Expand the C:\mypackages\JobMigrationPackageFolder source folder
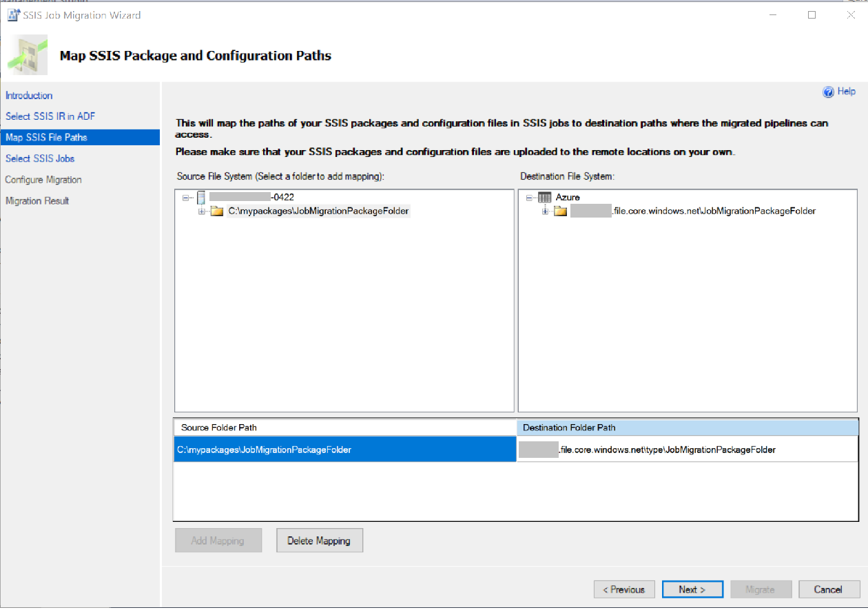The image size is (868, 610). point(202,211)
